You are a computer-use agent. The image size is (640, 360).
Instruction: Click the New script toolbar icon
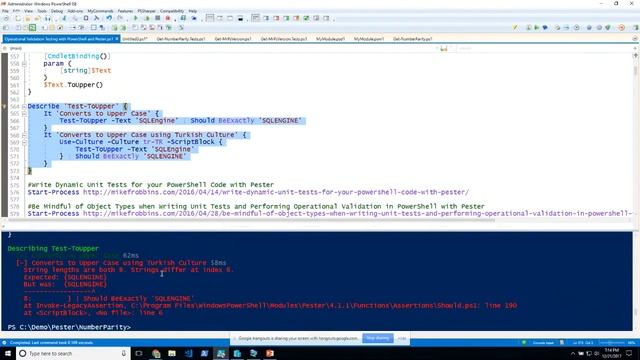18,18
